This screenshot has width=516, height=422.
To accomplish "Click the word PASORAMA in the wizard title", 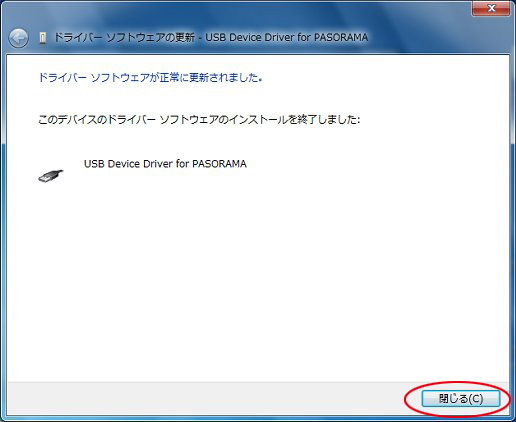I will coord(341,37).
